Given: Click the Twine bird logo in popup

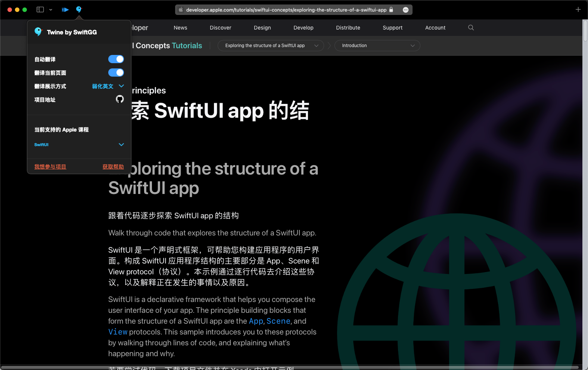Looking at the screenshot, I should click(x=38, y=32).
